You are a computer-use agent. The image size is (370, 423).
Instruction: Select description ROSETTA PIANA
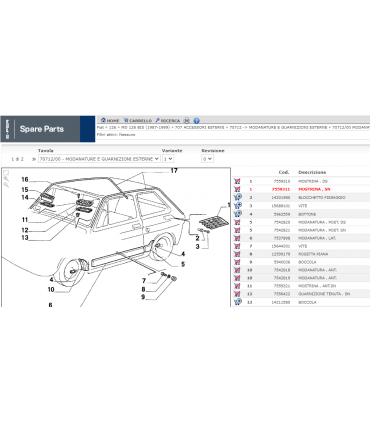coord(313,254)
